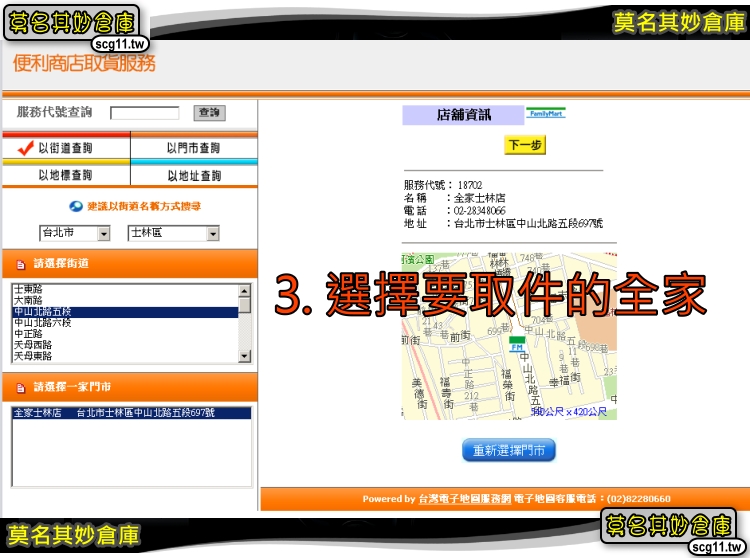
Task: Select 天母東路 in street list
Action: [x=125, y=356]
